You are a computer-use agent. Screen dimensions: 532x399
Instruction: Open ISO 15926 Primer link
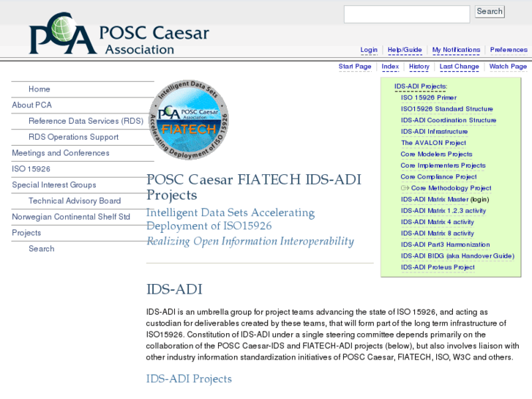point(429,98)
